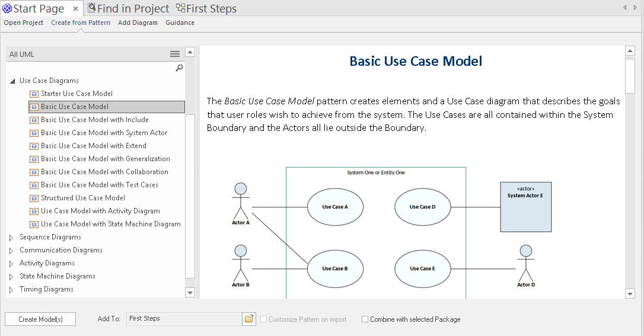This screenshot has height=336, width=644.
Task: Click the Structured Use Case Model pattern icon
Action: tap(34, 198)
